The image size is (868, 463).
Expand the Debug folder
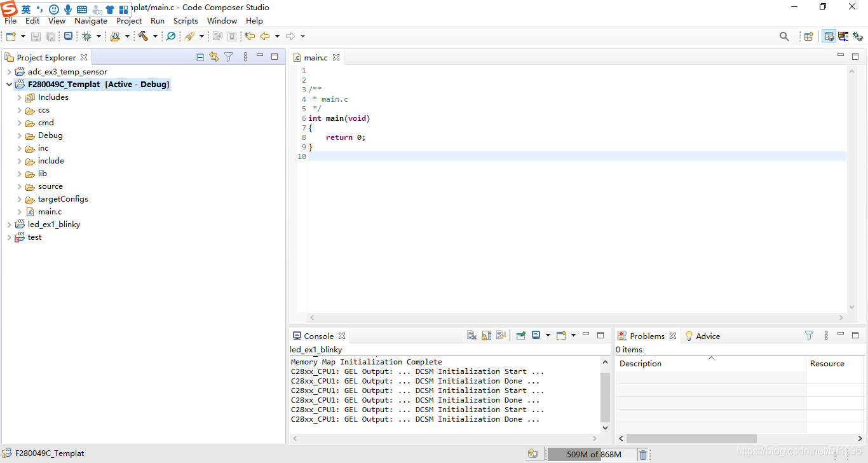pos(19,135)
